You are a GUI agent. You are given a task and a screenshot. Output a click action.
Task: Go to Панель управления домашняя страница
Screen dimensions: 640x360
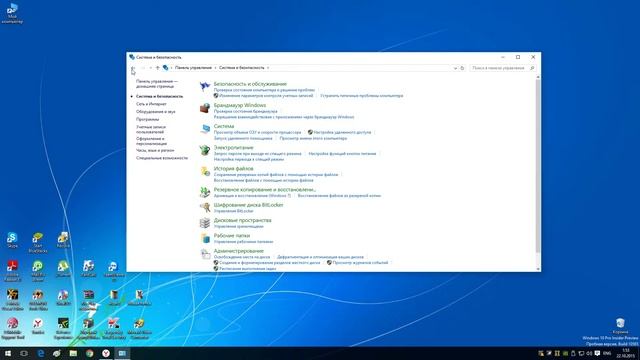[x=157, y=84]
